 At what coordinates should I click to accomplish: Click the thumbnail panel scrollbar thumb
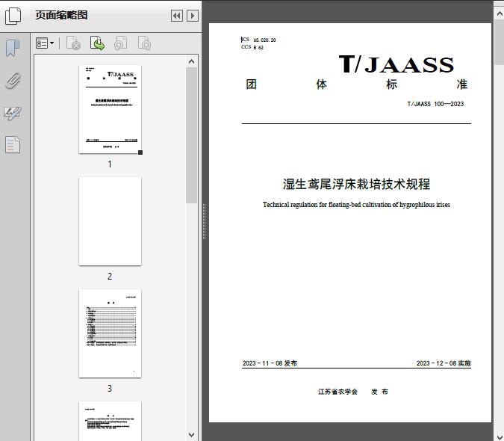coord(192,135)
